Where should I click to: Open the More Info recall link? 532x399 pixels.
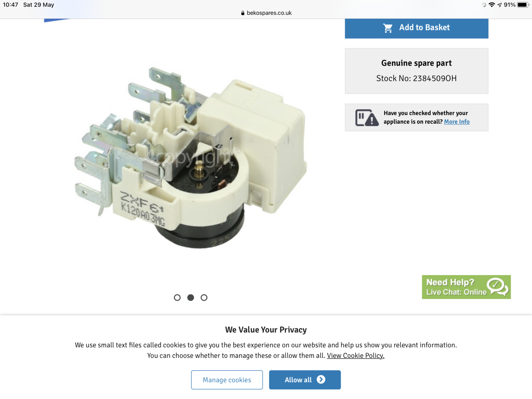tap(457, 122)
